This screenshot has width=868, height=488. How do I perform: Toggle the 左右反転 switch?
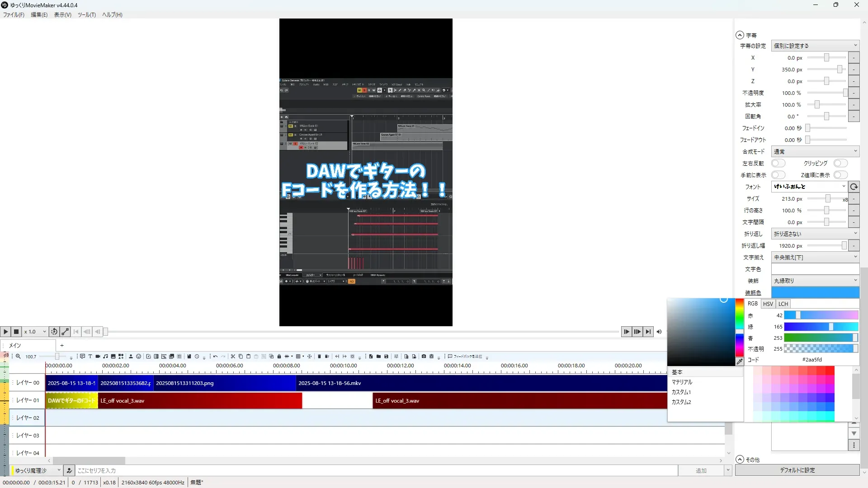[778, 163]
